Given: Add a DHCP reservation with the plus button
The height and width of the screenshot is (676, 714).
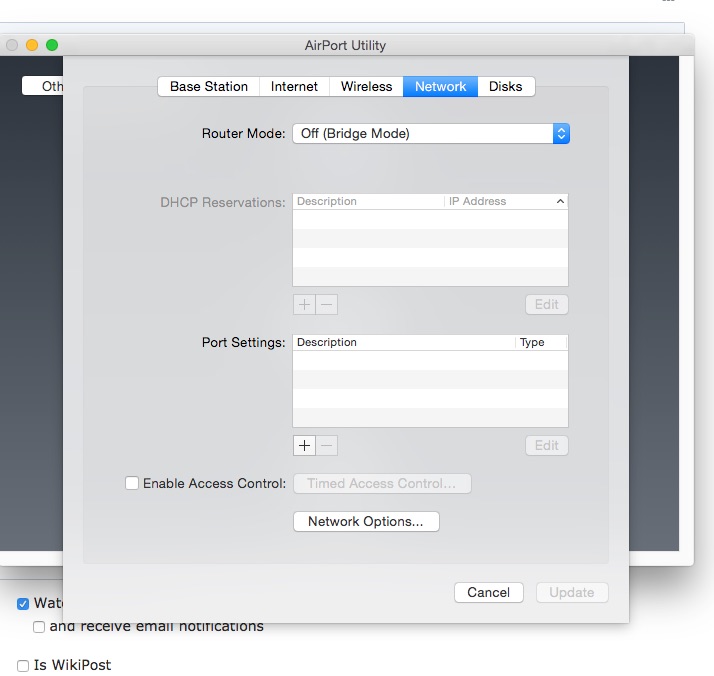Looking at the screenshot, I should pyautogui.click(x=304, y=305).
